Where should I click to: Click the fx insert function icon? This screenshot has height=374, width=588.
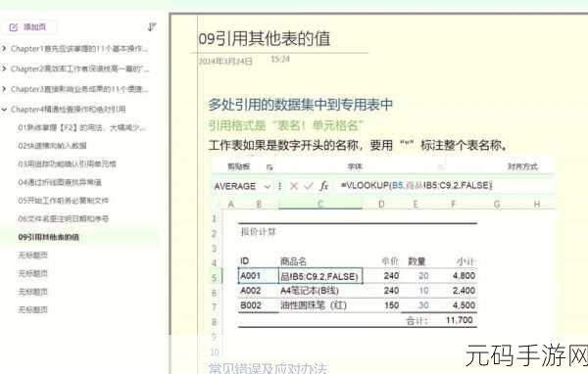click(323, 186)
